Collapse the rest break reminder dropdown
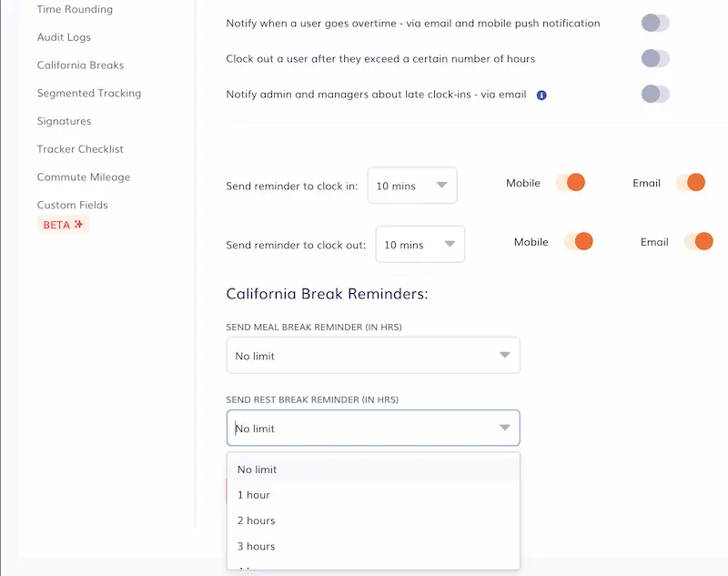Viewport: 728px width, 576px height. [x=373, y=428]
